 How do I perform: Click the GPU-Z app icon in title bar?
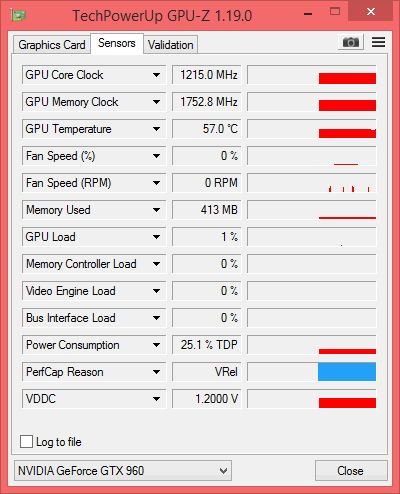19,15
